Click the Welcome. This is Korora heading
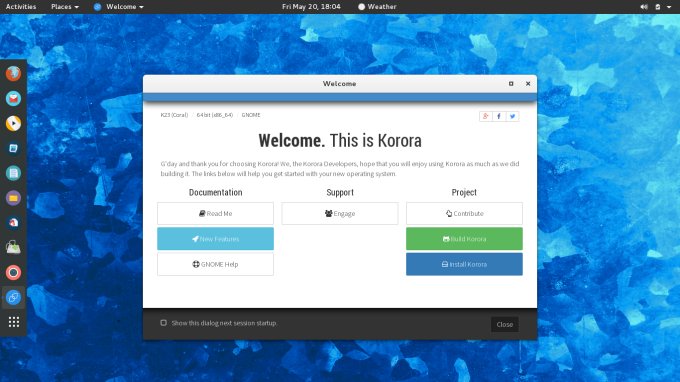The image size is (680, 382). click(340, 140)
